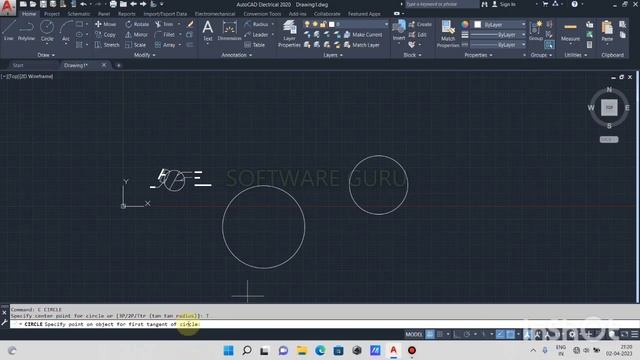Open the Dimension tool
640x360 pixels.
point(229,31)
